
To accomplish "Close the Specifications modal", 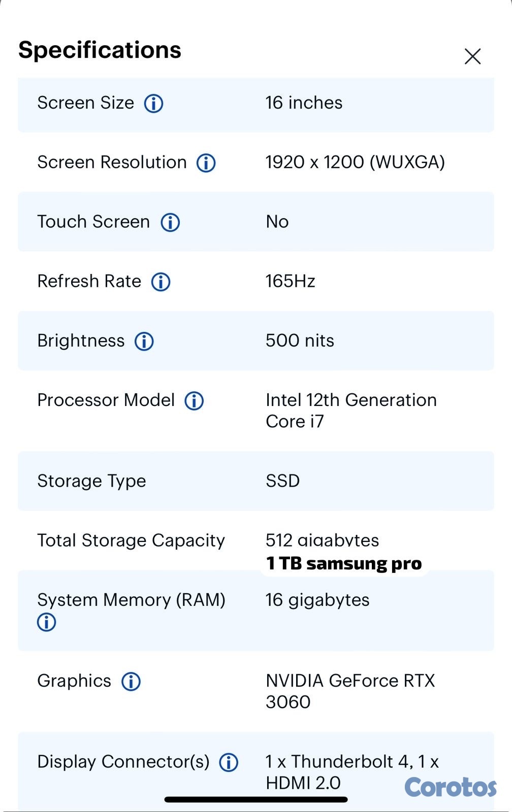I will click(473, 56).
